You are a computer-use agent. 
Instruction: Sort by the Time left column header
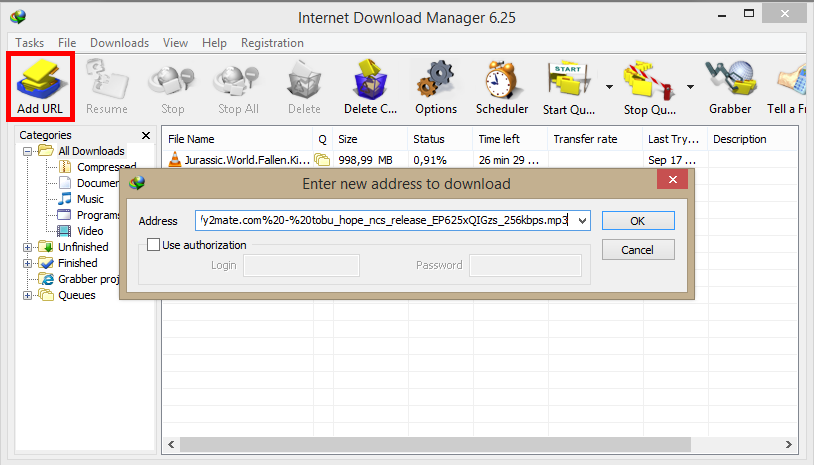coord(510,139)
